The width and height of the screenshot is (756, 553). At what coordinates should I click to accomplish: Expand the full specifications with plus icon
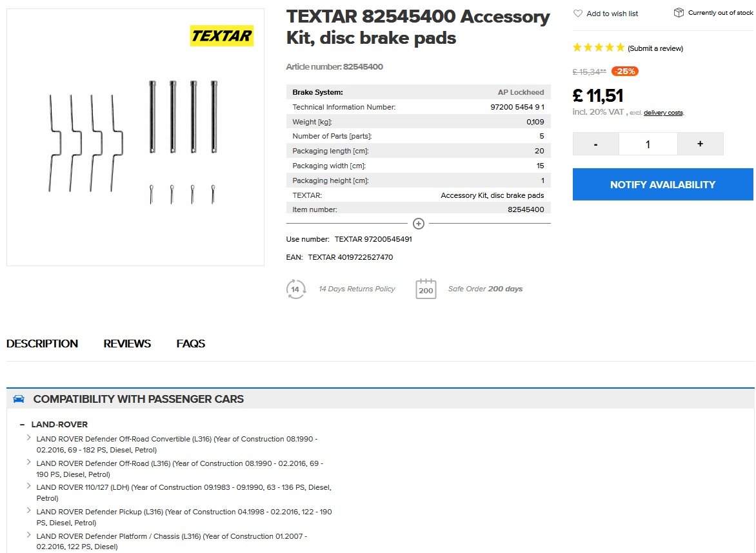(x=419, y=224)
